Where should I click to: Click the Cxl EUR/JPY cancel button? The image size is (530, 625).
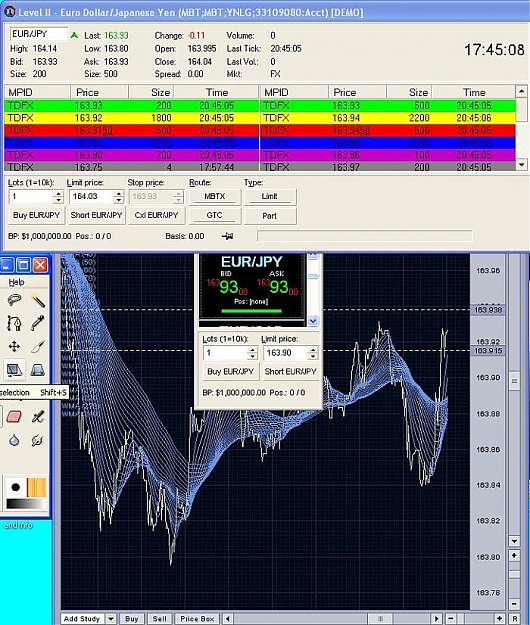(x=156, y=215)
